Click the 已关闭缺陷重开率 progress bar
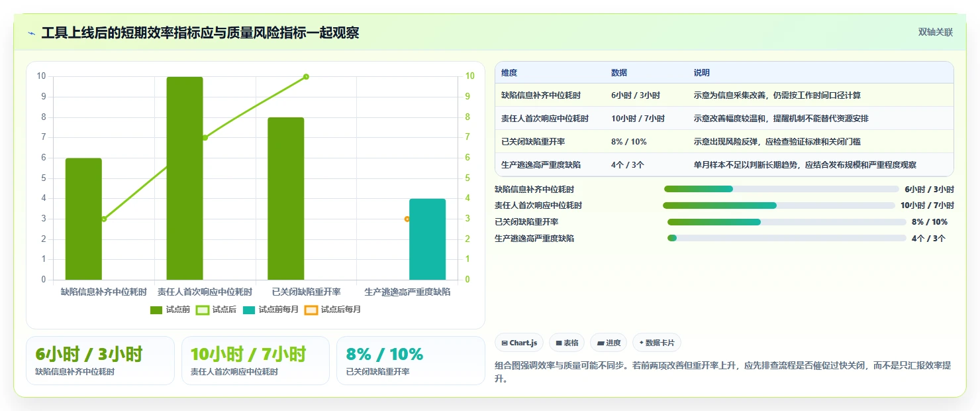This screenshot has width=980, height=411. 787,222
